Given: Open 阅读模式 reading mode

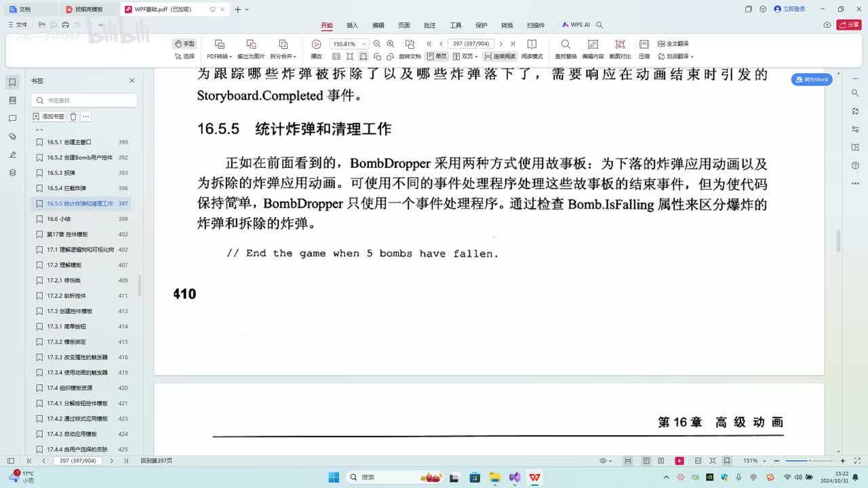Looking at the screenshot, I should 532,49.
